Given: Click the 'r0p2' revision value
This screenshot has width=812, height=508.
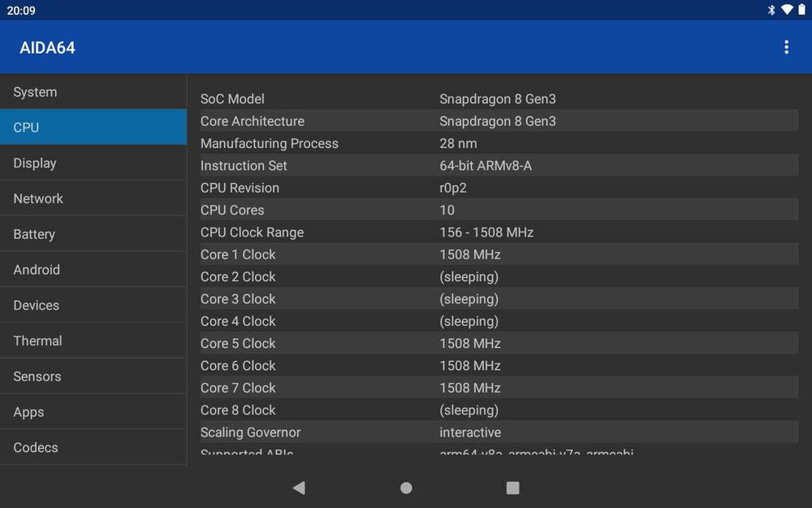Looking at the screenshot, I should pos(453,189).
